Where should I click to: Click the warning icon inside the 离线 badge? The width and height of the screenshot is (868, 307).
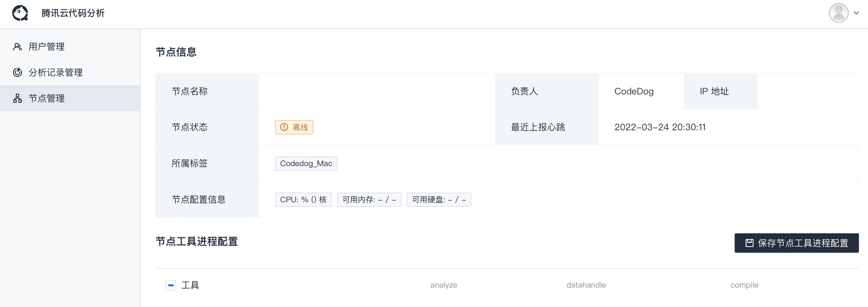[x=284, y=127]
